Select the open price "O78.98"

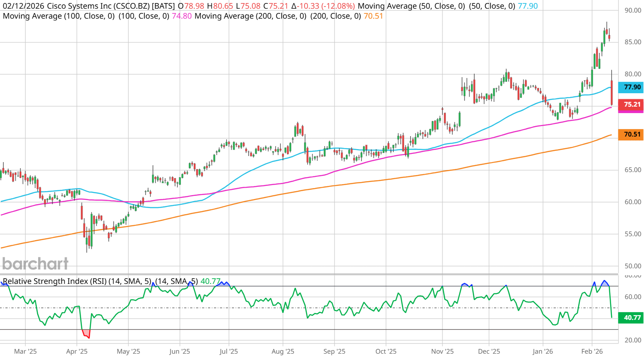point(191,6)
